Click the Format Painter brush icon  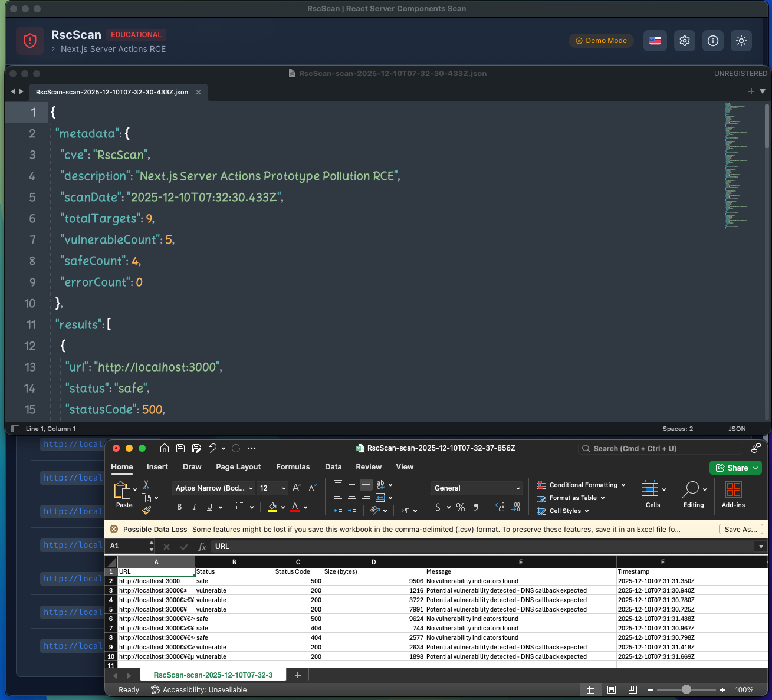146,510
